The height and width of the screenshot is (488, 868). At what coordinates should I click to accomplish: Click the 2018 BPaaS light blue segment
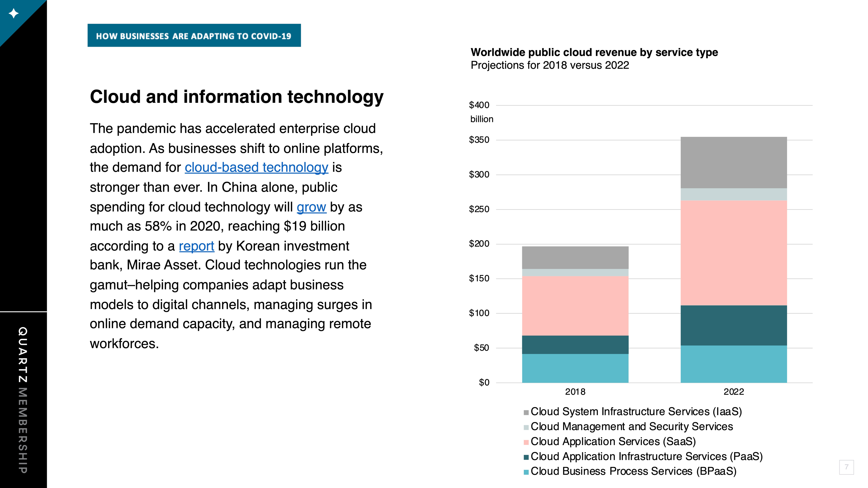click(575, 368)
